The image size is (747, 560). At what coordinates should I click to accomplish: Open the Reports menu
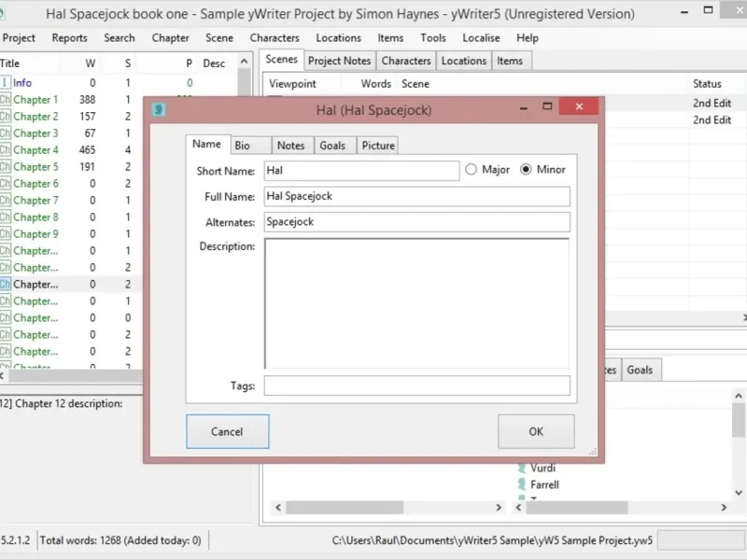pos(69,38)
